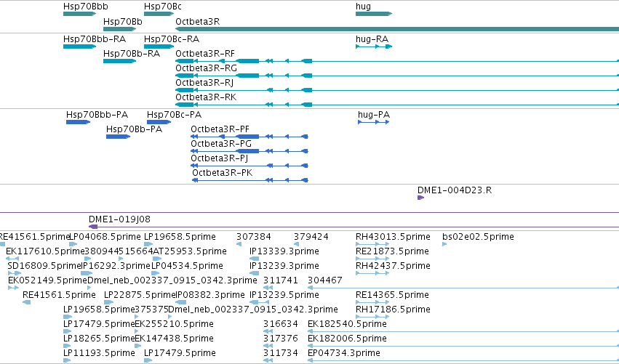Select EST IP16292.3prime
Image resolution: width=619 pixels, height=364 pixels.
(x=116, y=266)
